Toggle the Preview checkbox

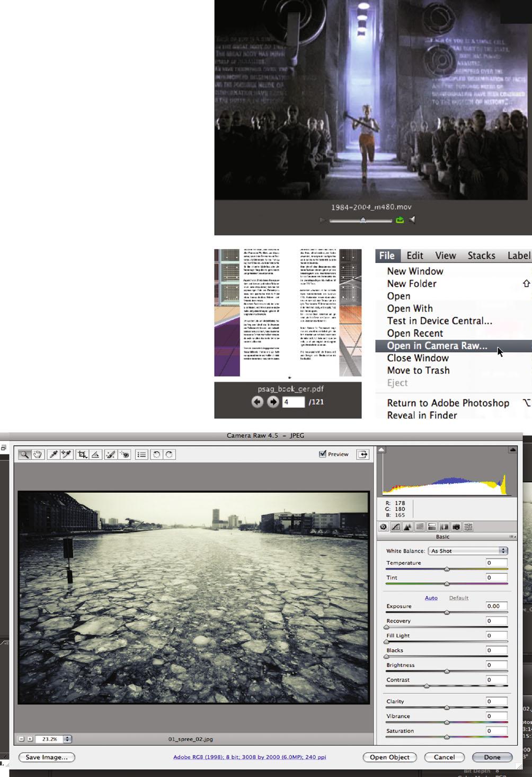(x=323, y=454)
